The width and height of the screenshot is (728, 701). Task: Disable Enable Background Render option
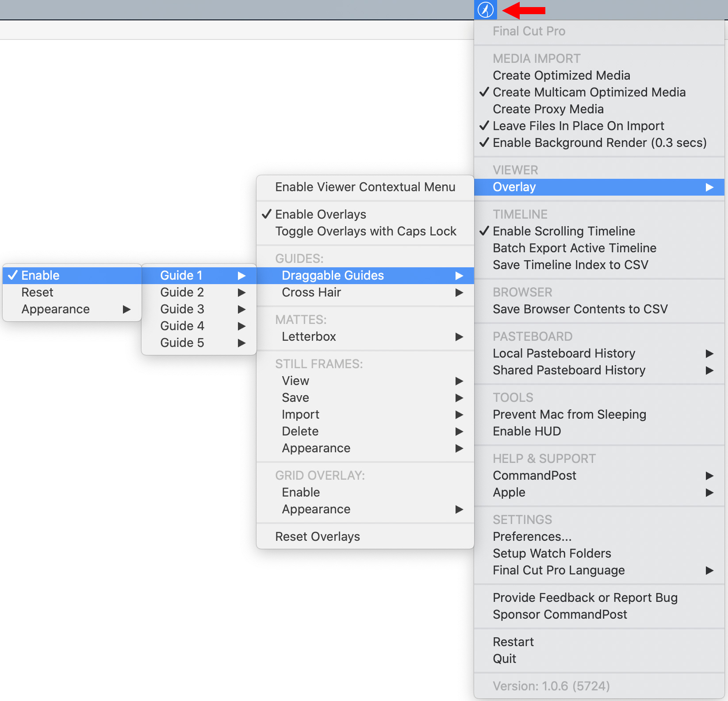[x=599, y=143]
